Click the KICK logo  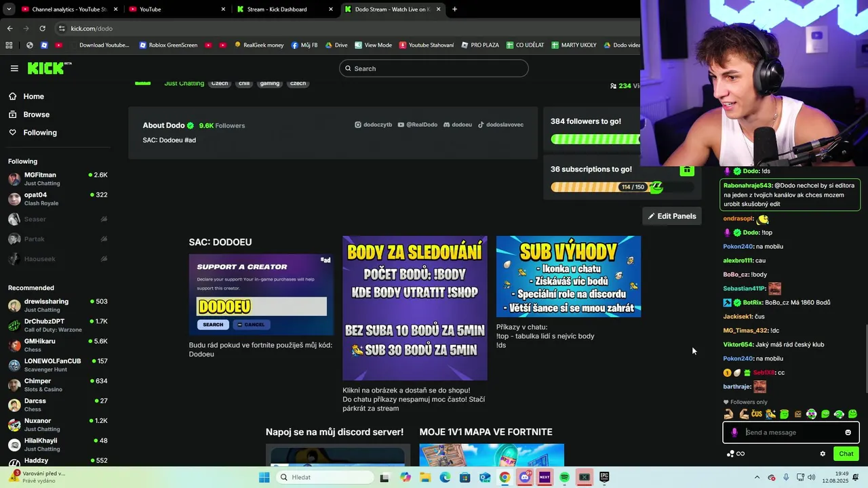49,68
